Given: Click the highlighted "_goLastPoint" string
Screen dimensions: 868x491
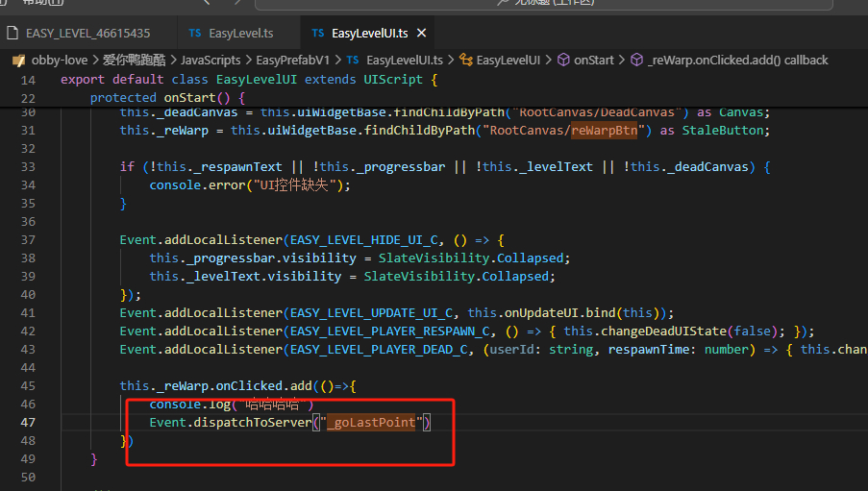Looking at the screenshot, I should (371, 423).
